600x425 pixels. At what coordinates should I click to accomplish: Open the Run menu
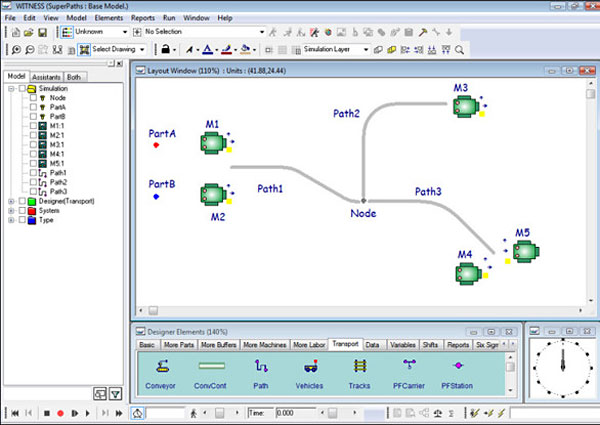pos(169,18)
